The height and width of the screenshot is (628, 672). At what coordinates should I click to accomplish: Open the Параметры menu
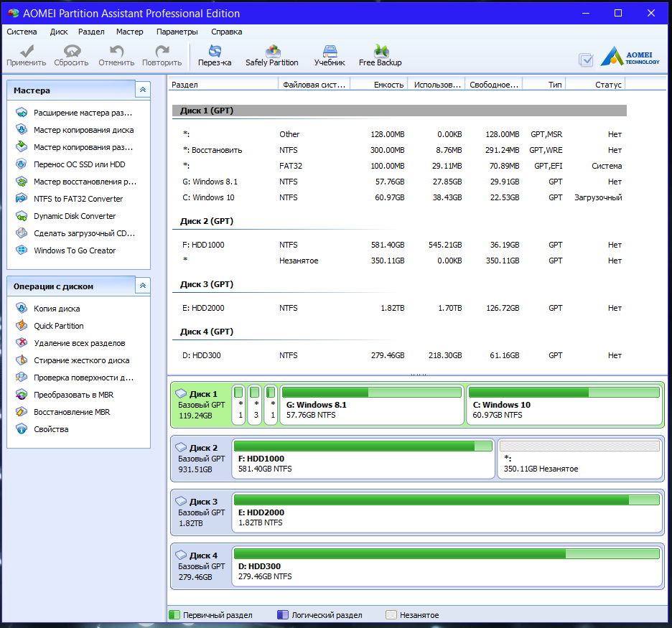coord(177,32)
